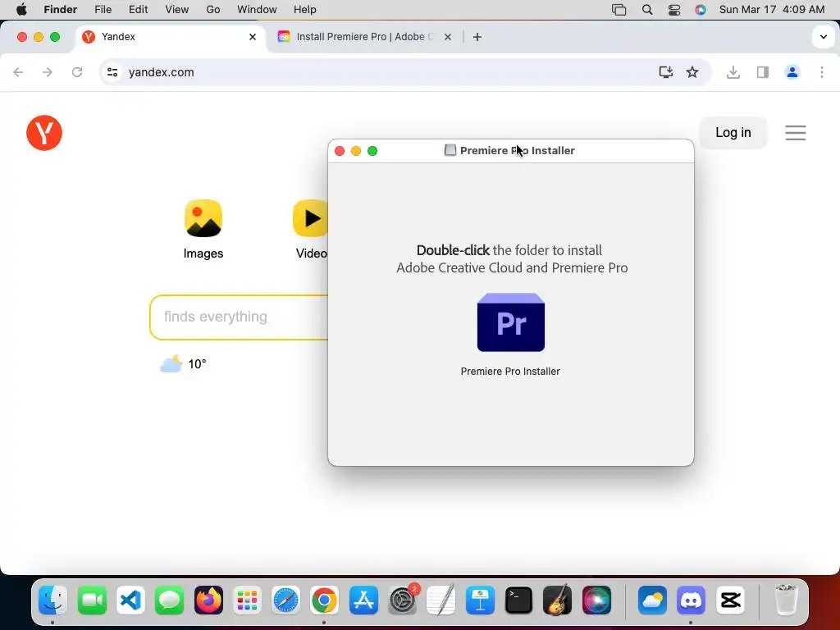Open Messages from the Dock
This screenshot has width=840, height=630.
[x=169, y=600]
